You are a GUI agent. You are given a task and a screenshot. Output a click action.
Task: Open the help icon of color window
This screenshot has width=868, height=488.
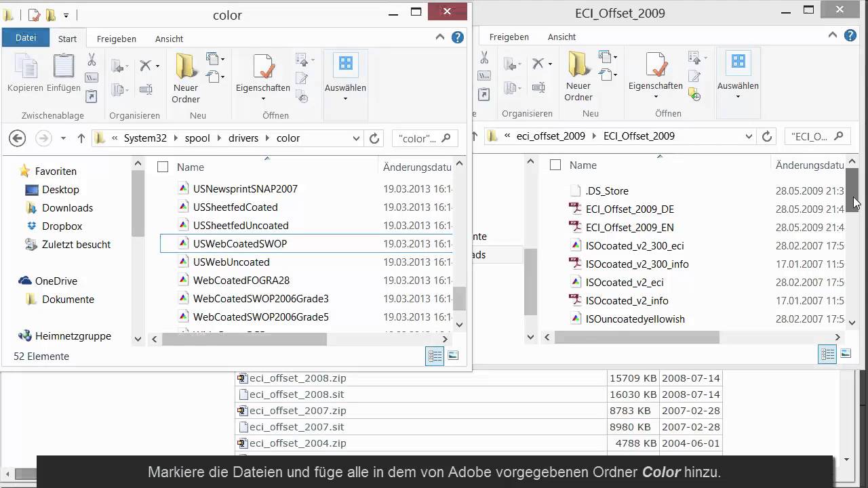click(458, 38)
